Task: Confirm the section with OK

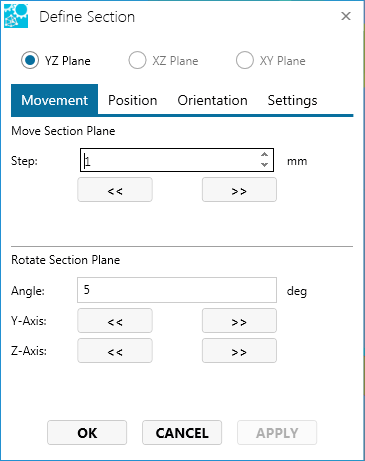Action: (87, 433)
